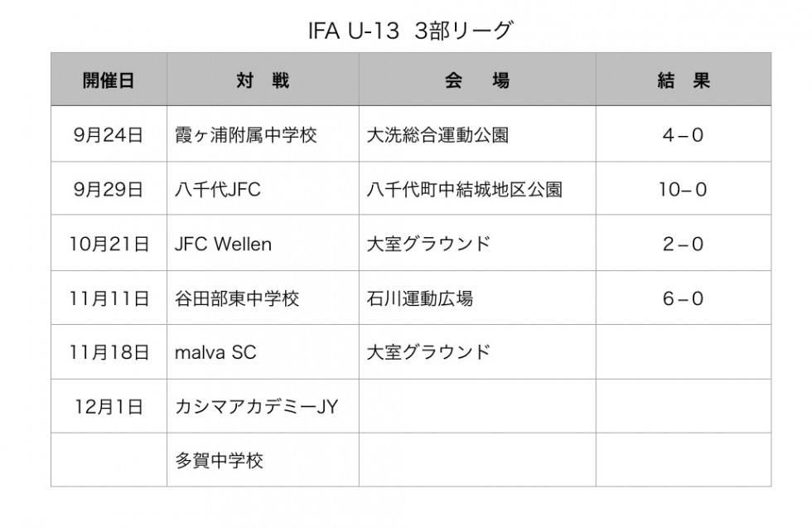Select the 結果 column header
Screen dimensions: 812x528
(684, 80)
